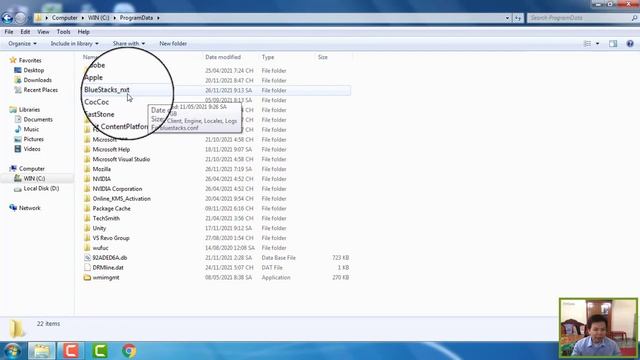The image size is (640, 360).
Task: Select the wsfuc folder icon
Action: tap(87, 248)
